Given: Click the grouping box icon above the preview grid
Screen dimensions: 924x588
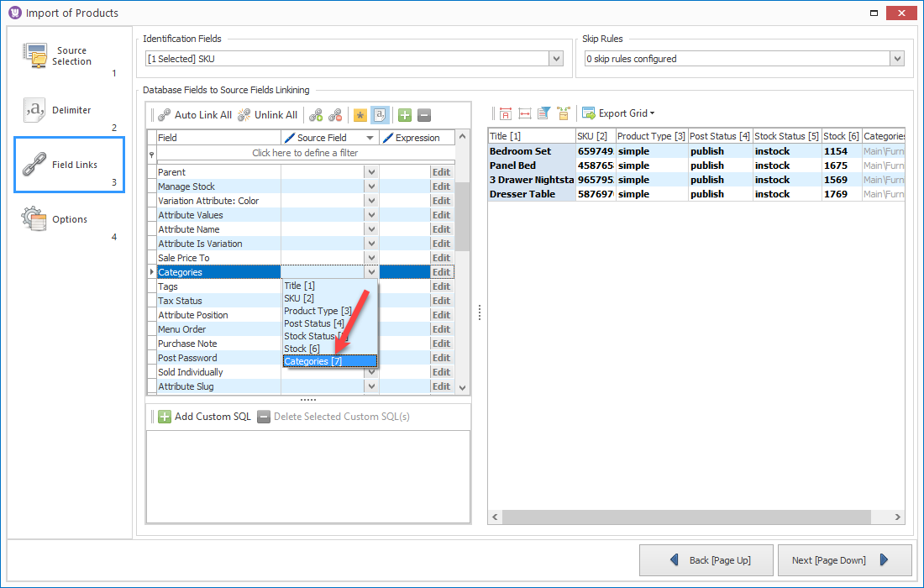Looking at the screenshot, I should point(564,113).
